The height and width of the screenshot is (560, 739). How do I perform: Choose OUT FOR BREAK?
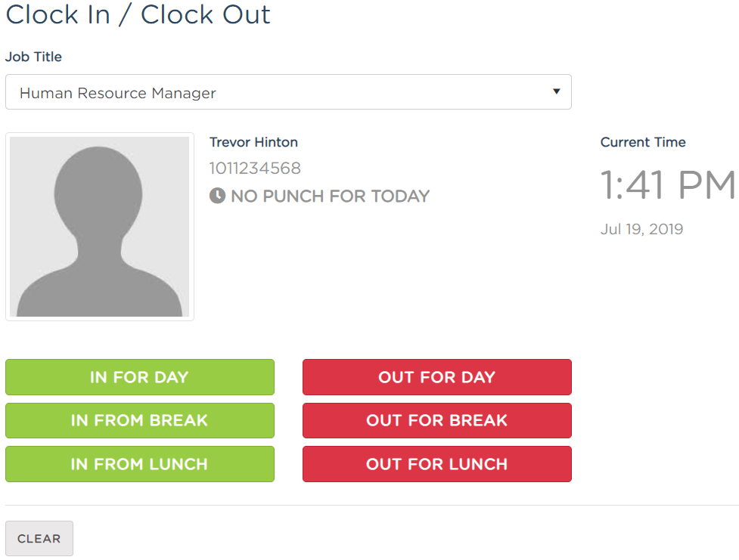[x=437, y=421]
